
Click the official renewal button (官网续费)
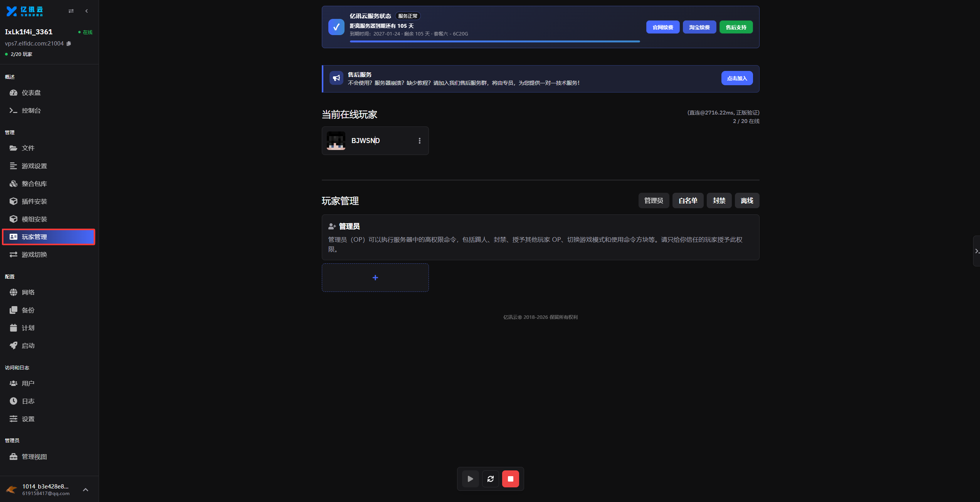[x=663, y=27]
